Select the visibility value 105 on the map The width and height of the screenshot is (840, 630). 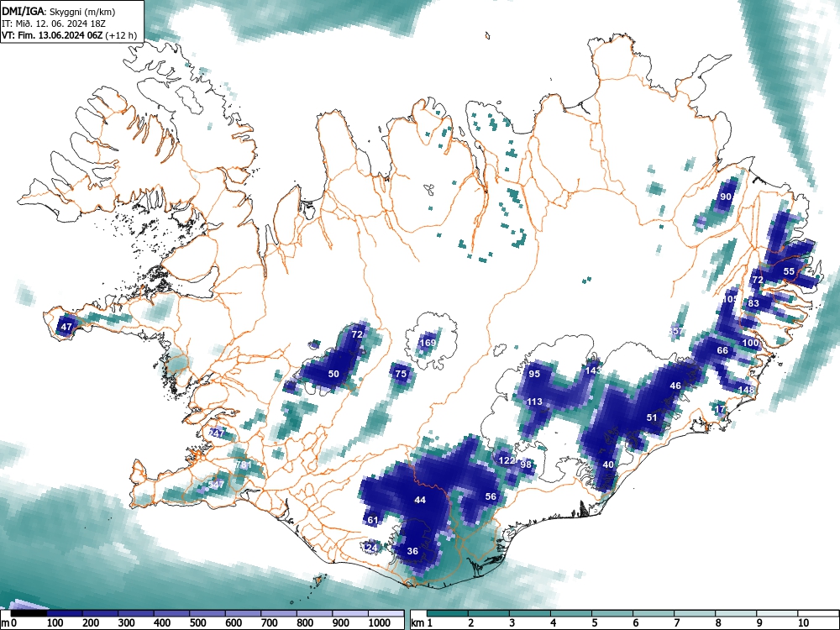tap(731, 299)
